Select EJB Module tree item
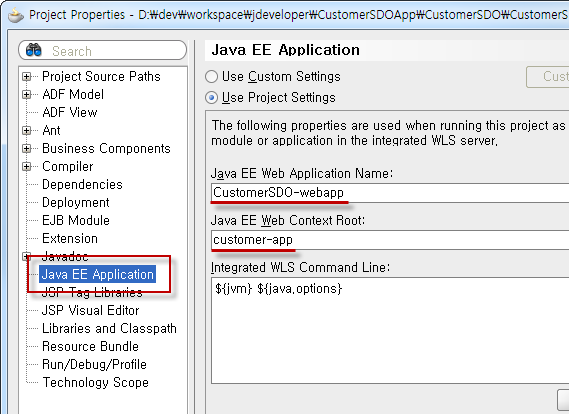The image size is (569, 414). tap(76, 221)
